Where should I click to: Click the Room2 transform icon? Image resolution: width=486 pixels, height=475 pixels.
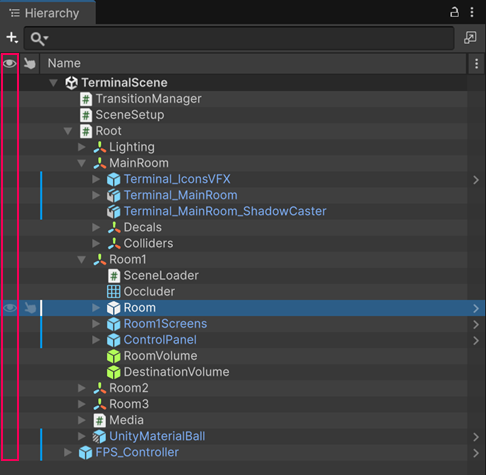100,388
